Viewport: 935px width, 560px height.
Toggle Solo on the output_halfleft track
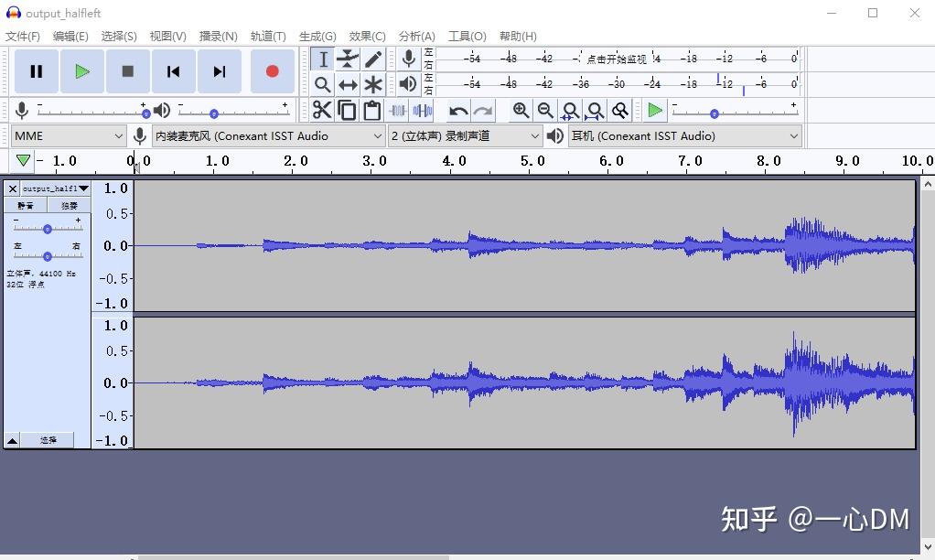[x=70, y=206]
